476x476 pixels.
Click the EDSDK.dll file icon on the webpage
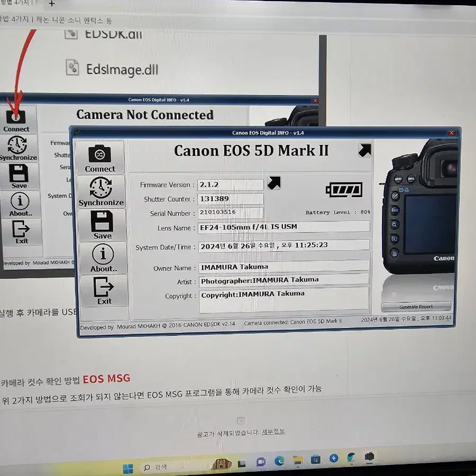(x=71, y=34)
